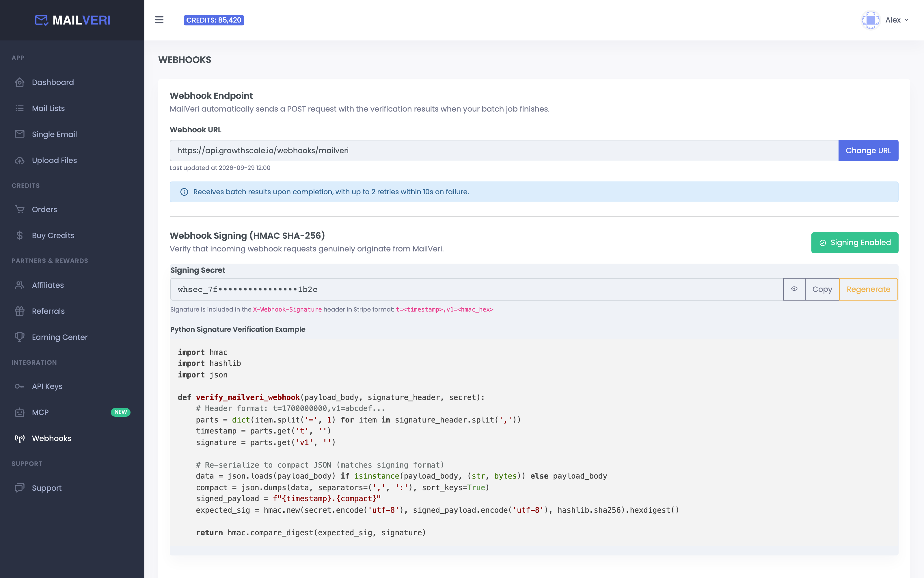Screen dimensions: 924x578
Task: Click the Python Signature Verification Example heading
Action: point(237,329)
